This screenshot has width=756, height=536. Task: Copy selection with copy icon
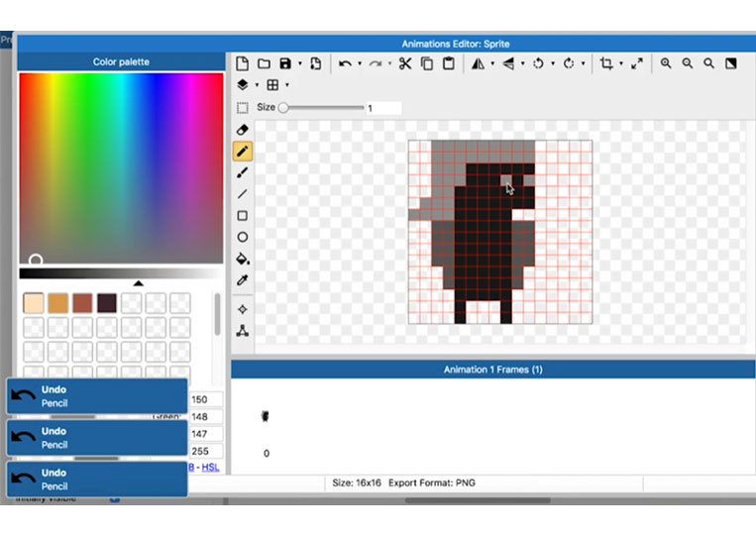click(427, 63)
